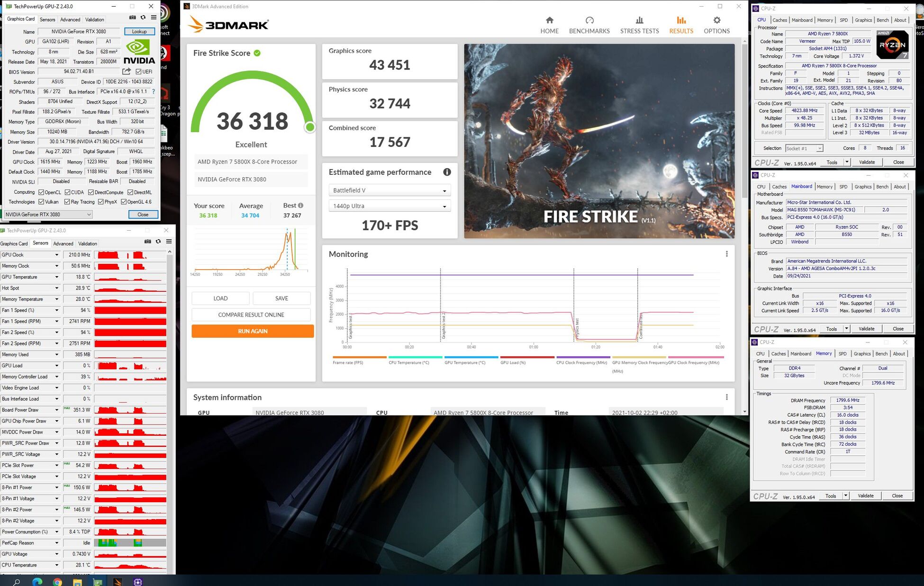Open GPU-Z hamburger menu in Sensors window

pos(169,242)
